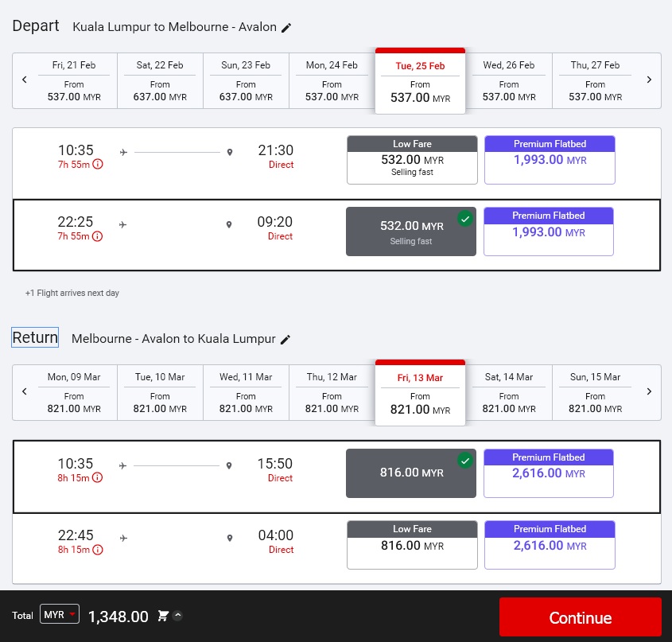This screenshot has width=672, height=642.
Task: Switch return date to Sat, 14 Mar
Action: (509, 392)
